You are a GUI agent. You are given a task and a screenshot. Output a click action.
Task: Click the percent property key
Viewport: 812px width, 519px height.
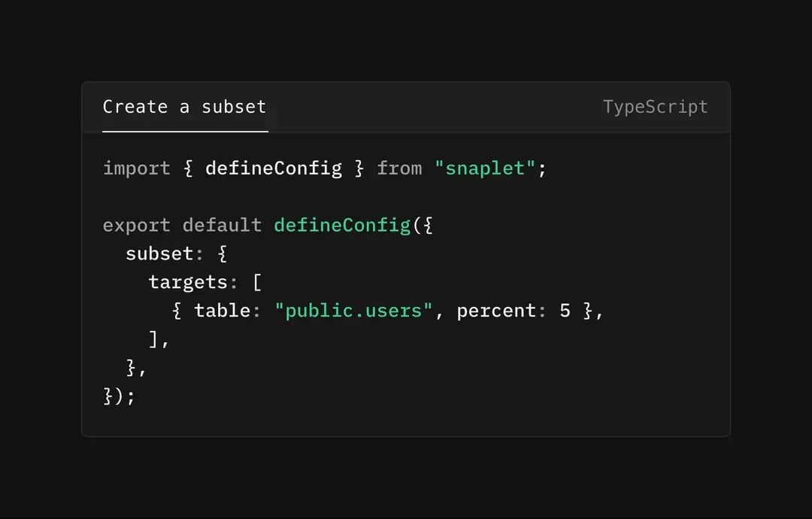[495, 311]
